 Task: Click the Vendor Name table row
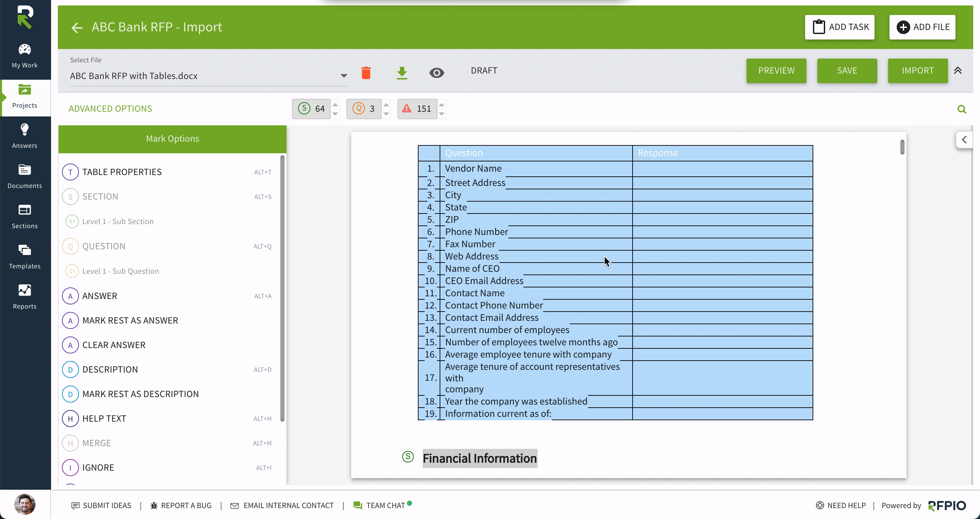click(615, 169)
